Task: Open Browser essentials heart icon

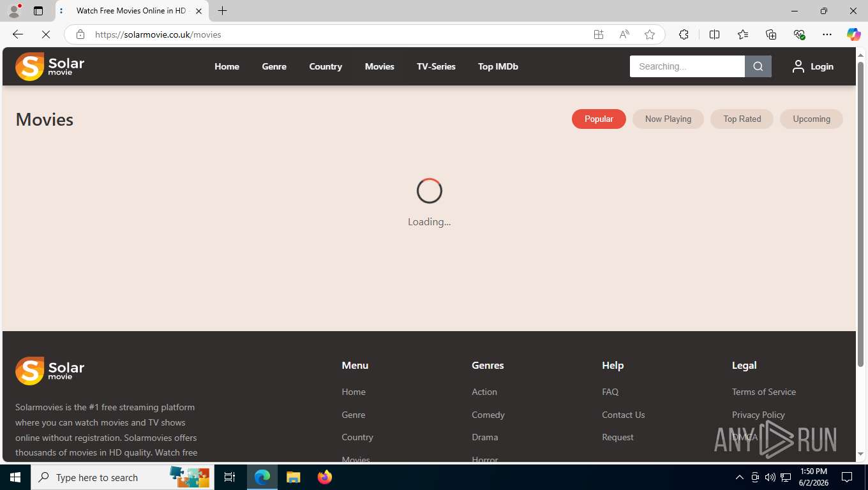Action: point(799,34)
